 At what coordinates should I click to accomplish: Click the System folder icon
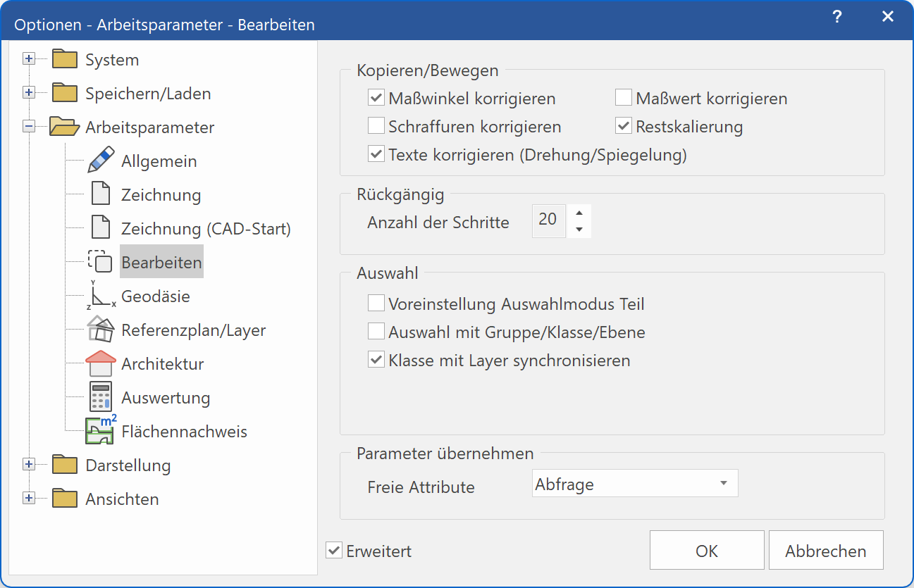click(x=64, y=59)
